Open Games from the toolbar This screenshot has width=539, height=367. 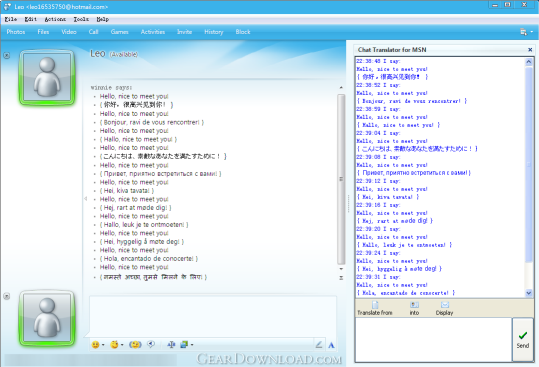[x=120, y=32]
